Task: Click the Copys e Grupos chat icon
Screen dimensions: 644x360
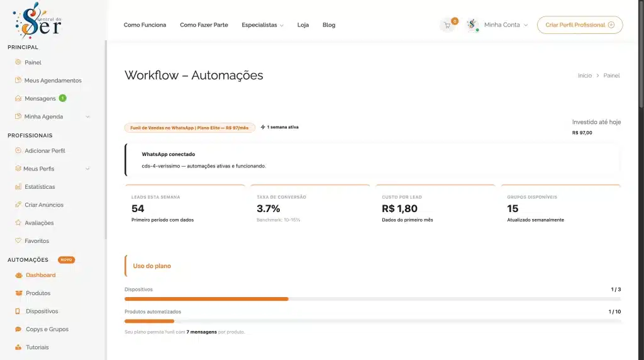Action: pyautogui.click(x=18, y=329)
